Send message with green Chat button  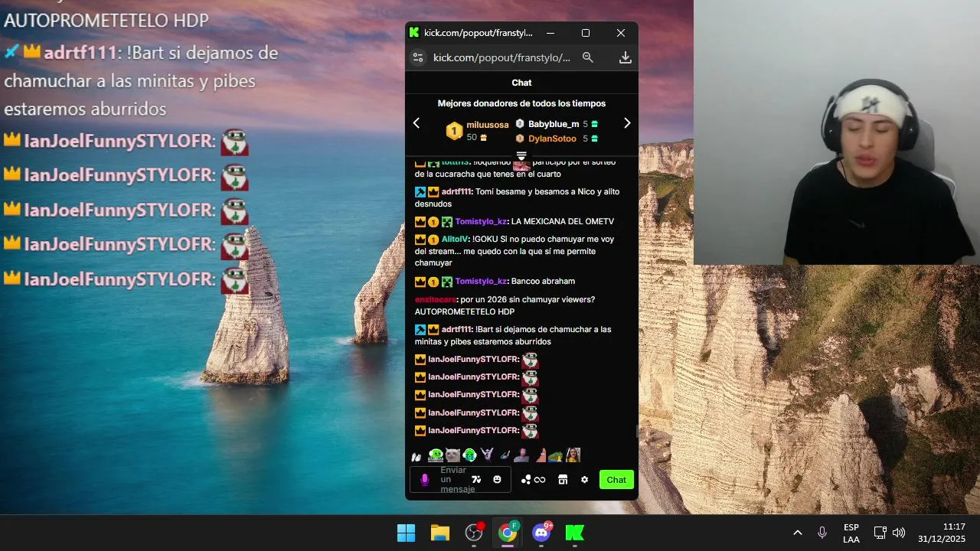pyautogui.click(x=616, y=480)
